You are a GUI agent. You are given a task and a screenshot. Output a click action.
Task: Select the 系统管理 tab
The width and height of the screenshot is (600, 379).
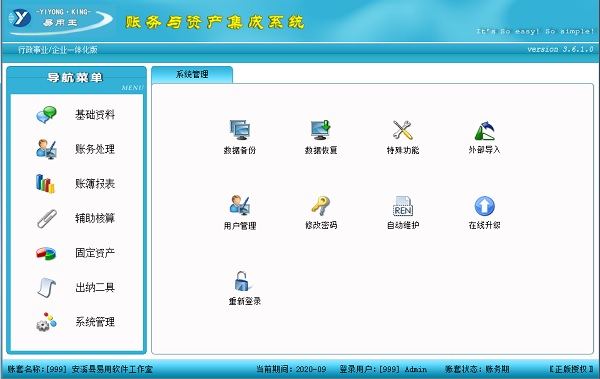tap(192, 74)
